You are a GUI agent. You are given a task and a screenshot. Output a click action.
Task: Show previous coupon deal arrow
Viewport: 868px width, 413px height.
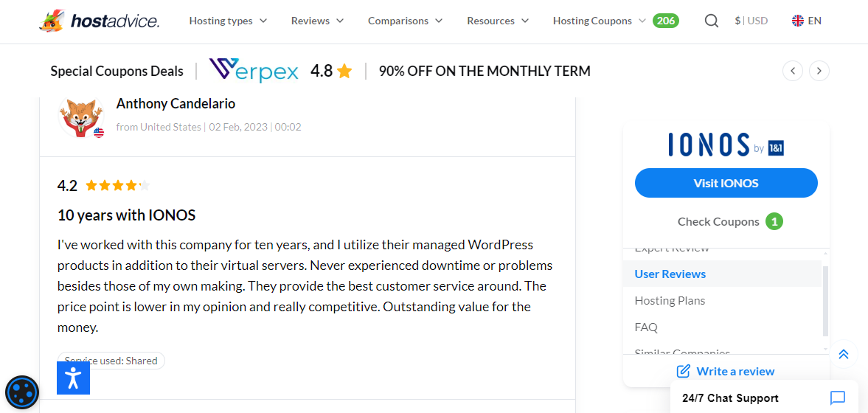[792, 71]
